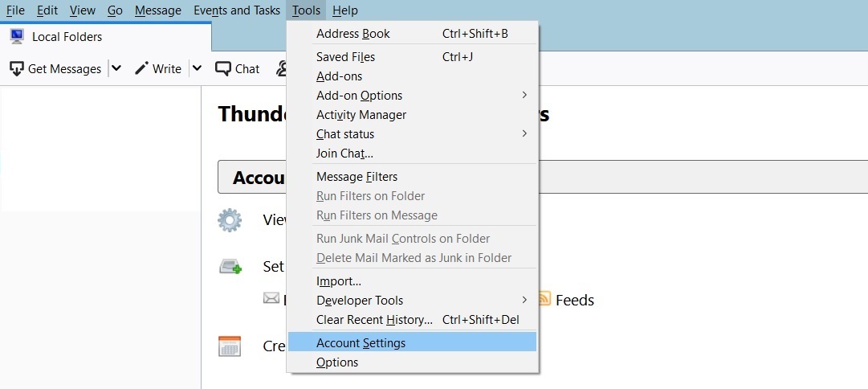868x389 pixels.
Task: Expand Developer Tools submenu
Action: point(524,300)
